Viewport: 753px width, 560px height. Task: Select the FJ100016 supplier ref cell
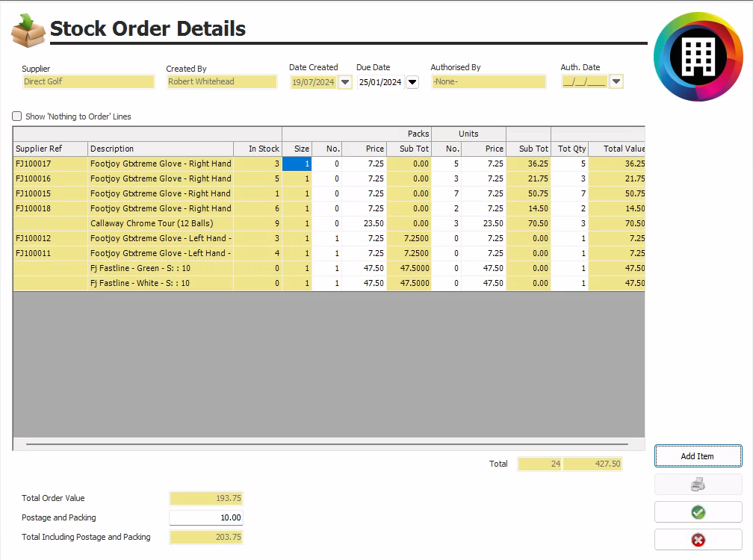[x=50, y=178]
